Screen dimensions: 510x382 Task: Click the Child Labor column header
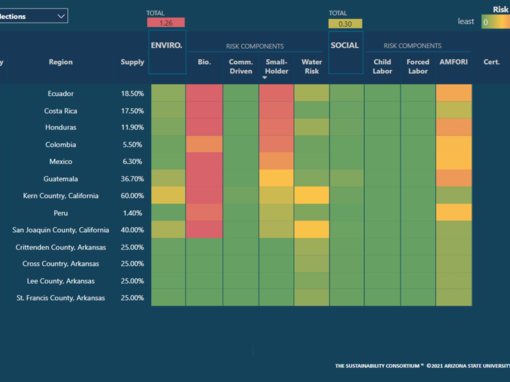(x=382, y=66)
